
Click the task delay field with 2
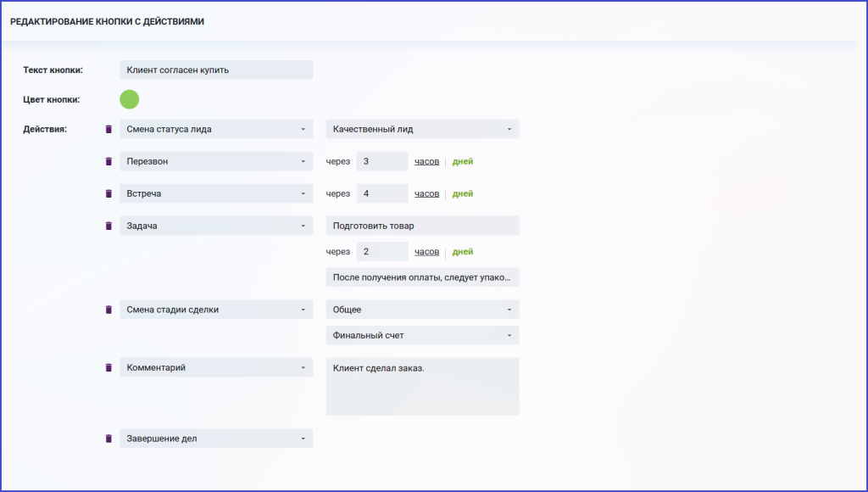382,252
